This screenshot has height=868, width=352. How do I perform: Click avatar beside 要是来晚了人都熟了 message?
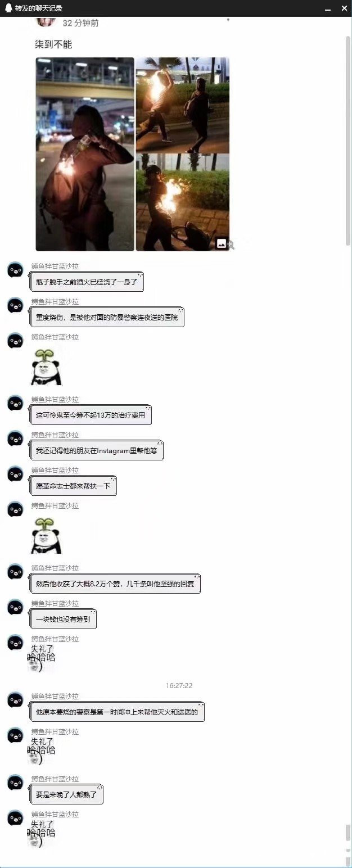click(15, 782)
